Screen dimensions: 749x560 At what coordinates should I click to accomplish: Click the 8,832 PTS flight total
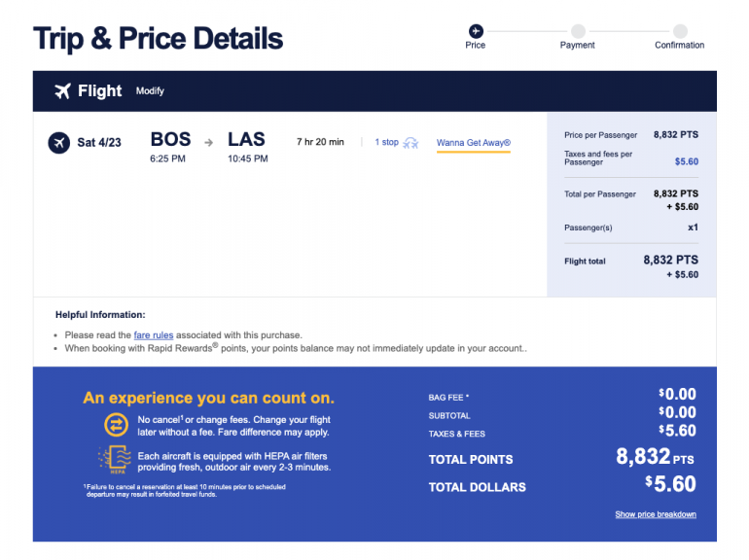coord(670,261)
